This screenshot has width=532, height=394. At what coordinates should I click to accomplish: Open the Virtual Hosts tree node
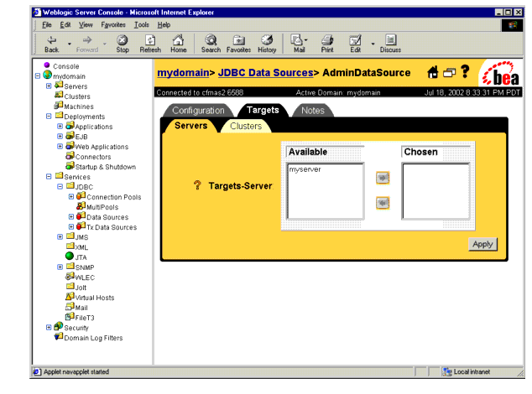95,298
